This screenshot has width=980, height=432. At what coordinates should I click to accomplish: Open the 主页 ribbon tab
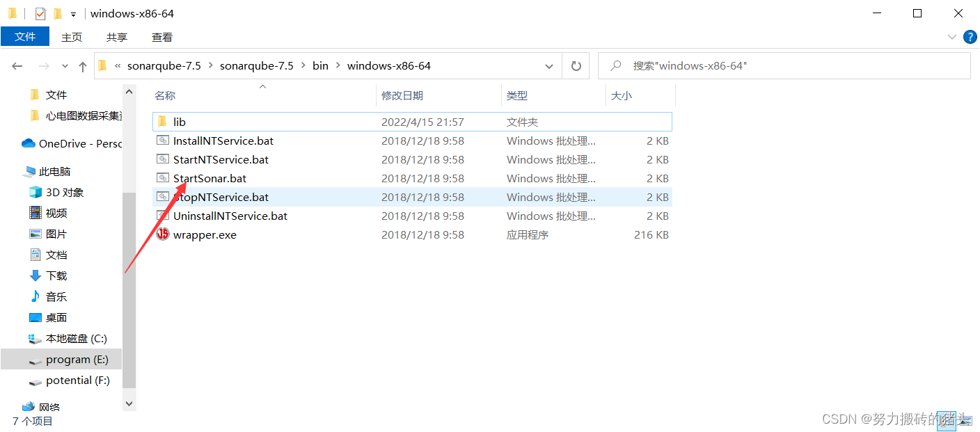pos(72,38)
